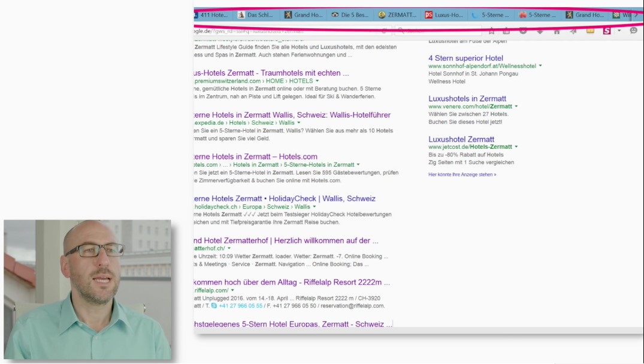
Task: Click the pink S extension icon
Action: (x=607, y=31)
